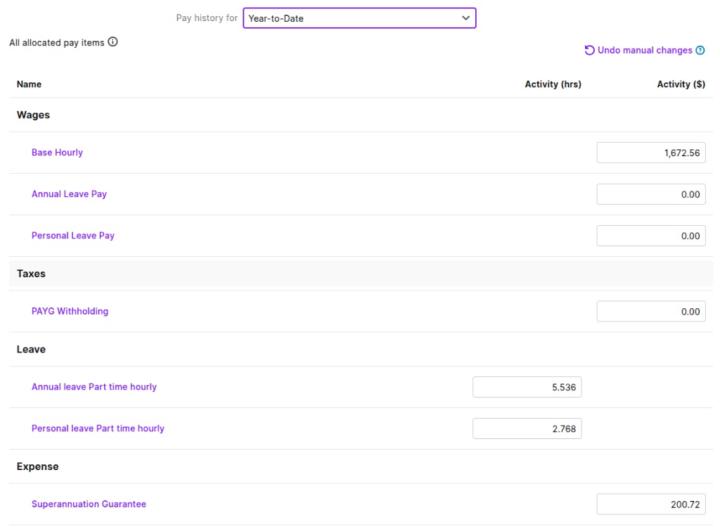Open Personal leave Part time hourly item

pyautogui.click(x=98, y=428)
